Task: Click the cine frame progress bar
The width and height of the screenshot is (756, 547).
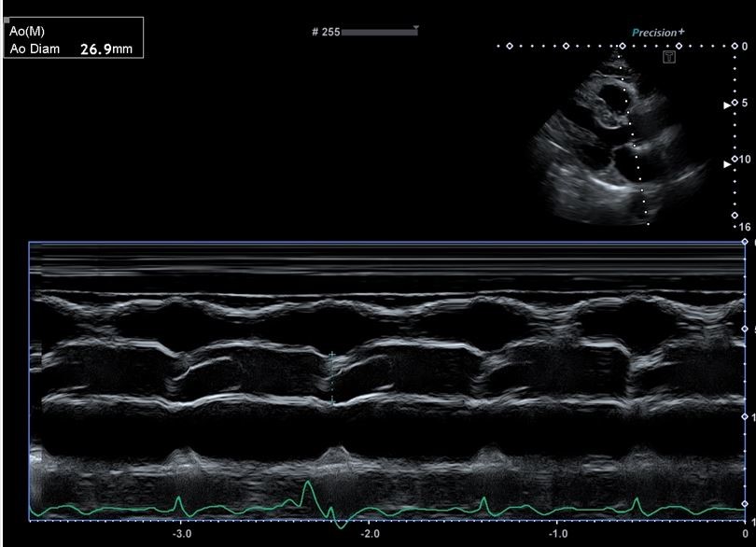Action: [x=378, y=32]
